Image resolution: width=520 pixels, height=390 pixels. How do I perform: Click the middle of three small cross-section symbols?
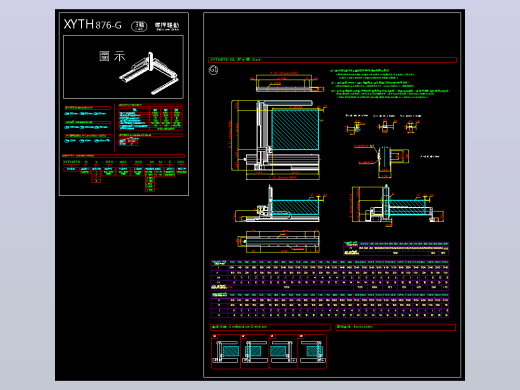coord(386,126)
